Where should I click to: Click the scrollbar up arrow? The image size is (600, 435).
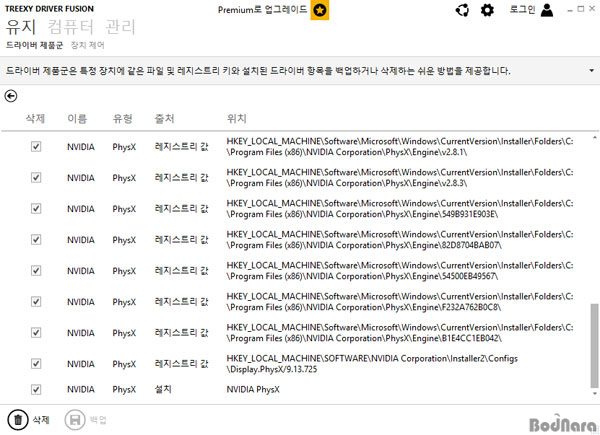594,137
